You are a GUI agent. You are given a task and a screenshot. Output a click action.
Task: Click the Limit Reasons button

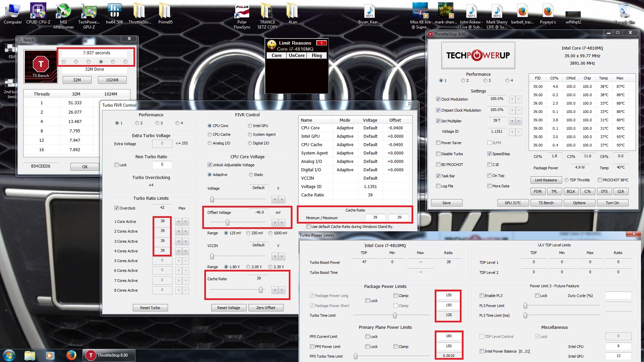click(x=546, y=180)
